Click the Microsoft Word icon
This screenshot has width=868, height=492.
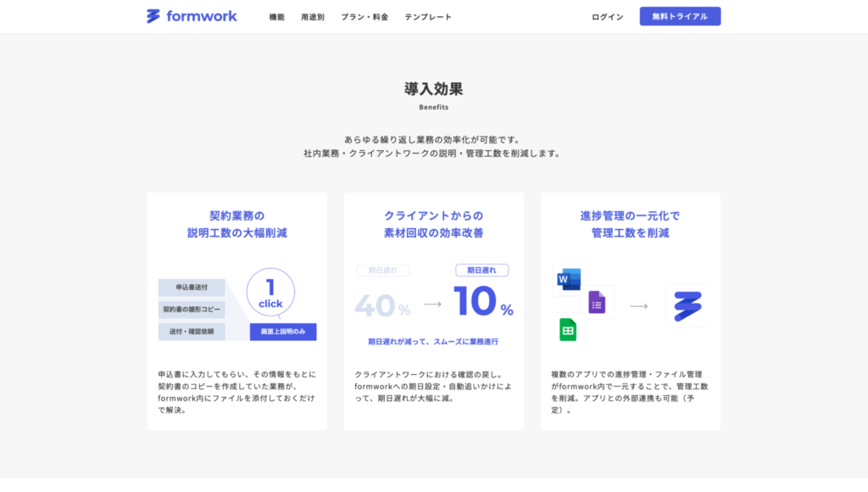click(568, 279)
